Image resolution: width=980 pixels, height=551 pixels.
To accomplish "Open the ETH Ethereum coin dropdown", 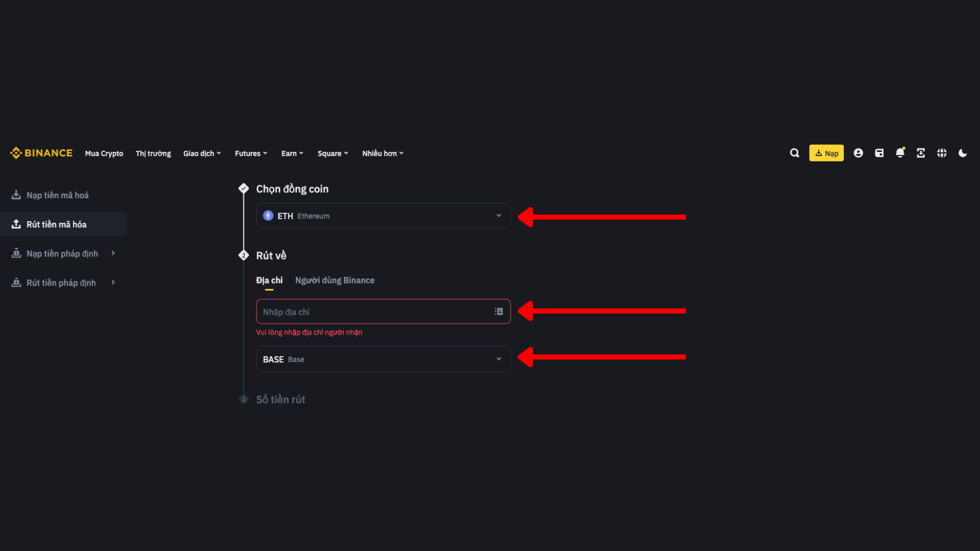I will 383,216.
